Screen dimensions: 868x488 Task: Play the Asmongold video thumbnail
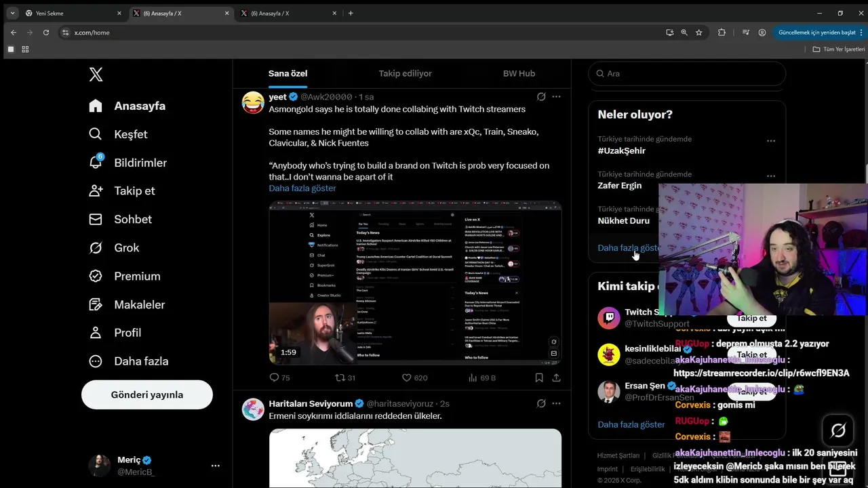click(x=415, y=283)
